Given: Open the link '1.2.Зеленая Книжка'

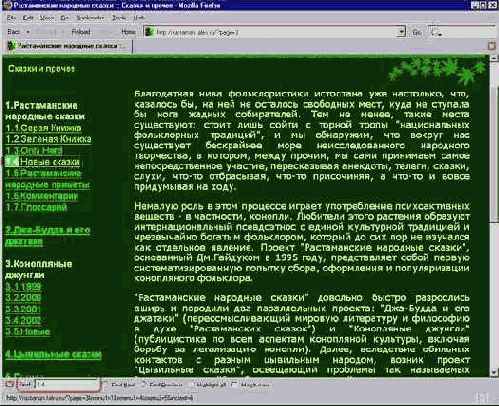Looking at the screenshot, I should [48, 139].
